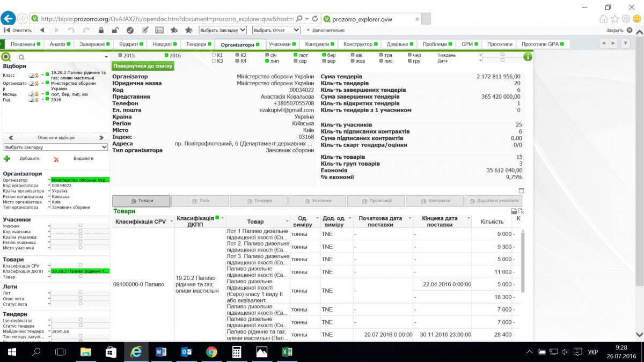Click the Очистити відбори button
Screen dimensions: 644x362
(56, 137)
